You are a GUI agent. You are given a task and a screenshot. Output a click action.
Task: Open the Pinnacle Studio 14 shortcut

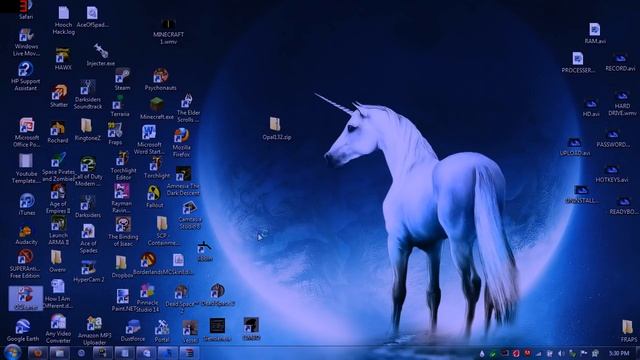coord(147,298)
